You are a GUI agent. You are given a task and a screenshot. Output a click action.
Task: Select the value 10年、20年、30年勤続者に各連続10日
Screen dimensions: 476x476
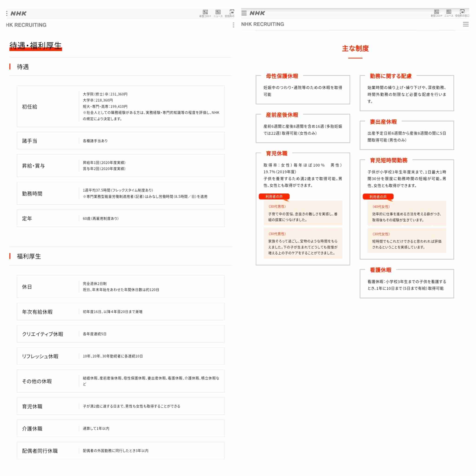click(113, 356)
